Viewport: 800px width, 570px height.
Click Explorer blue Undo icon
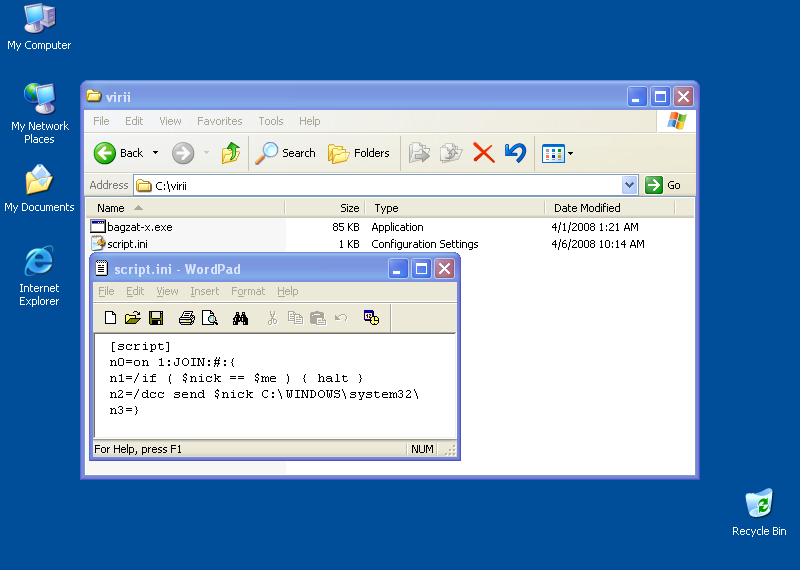click(515, 153)
